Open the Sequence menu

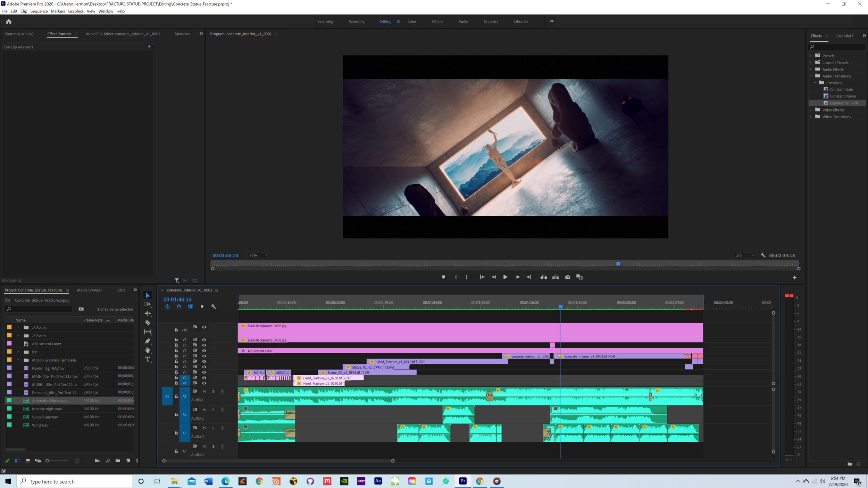point(39,11)
